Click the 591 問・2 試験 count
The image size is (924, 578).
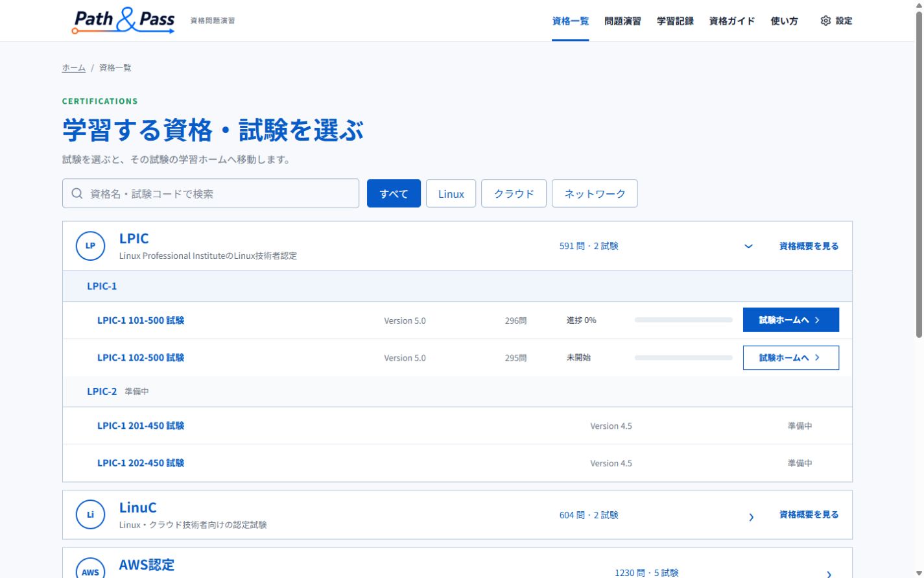coord(589,246)
